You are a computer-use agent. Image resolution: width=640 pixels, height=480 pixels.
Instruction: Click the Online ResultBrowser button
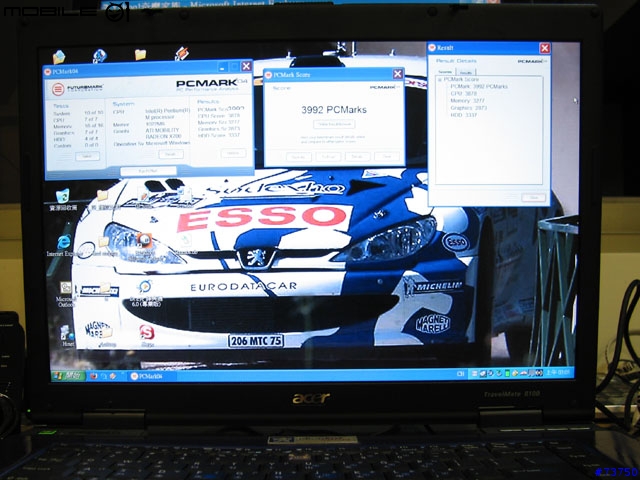coord(334,124)
